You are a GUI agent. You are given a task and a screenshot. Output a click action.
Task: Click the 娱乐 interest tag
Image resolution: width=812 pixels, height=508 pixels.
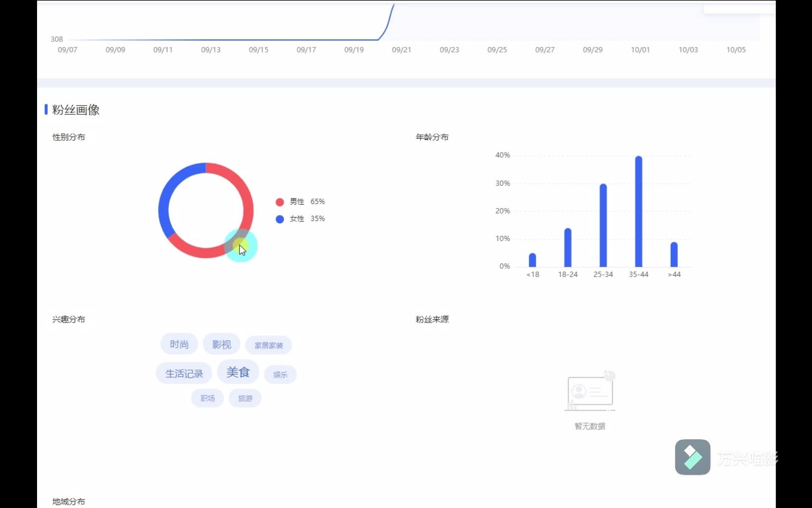(280, 375)
